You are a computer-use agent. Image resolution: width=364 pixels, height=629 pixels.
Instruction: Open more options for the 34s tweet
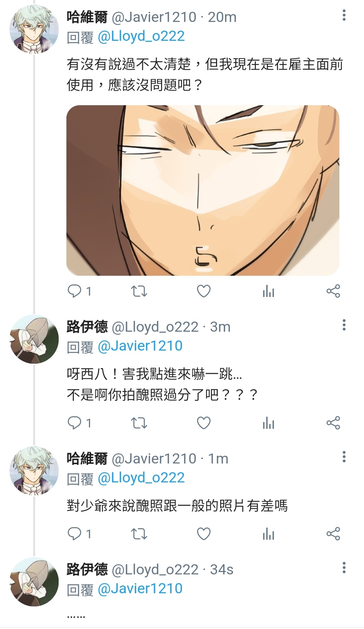[344, 568]
